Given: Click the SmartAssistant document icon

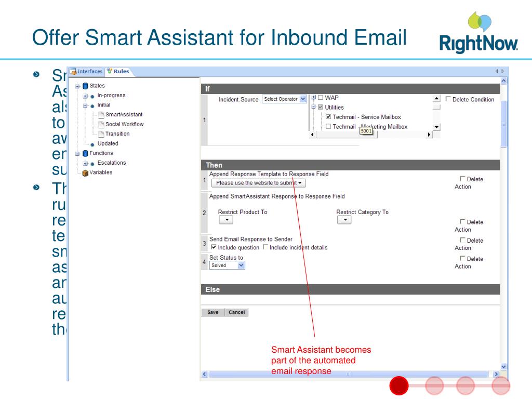Looking at the screenshot, I should [x=101, y=115].
